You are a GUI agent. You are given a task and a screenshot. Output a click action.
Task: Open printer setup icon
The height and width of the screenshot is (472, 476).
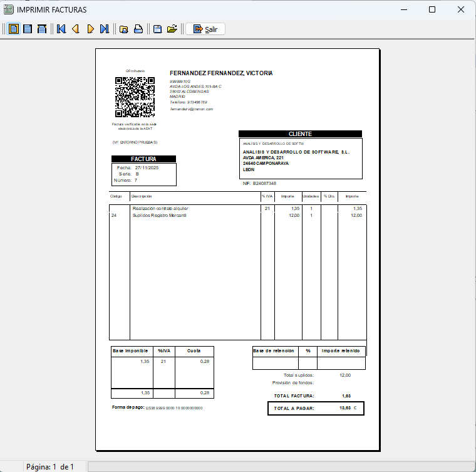[124, 29]
